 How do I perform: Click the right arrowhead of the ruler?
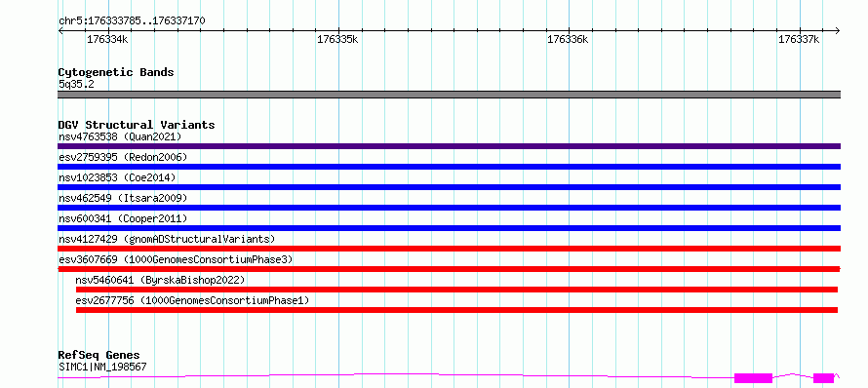point(837,31)
